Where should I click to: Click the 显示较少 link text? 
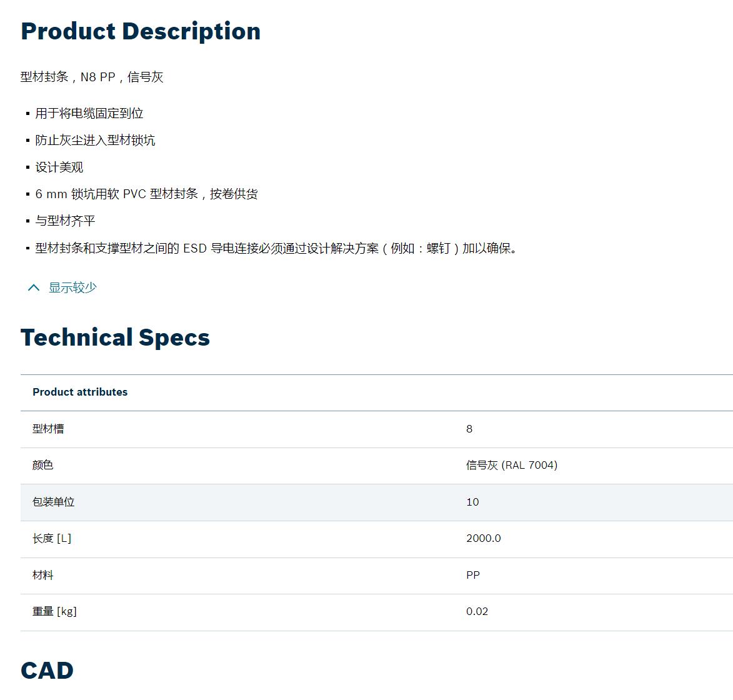pos(72,287)
